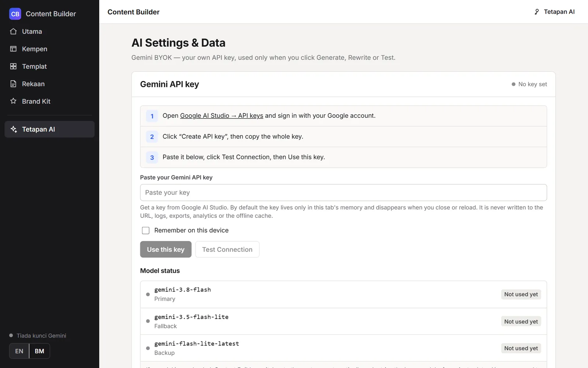
Task: Click the Paste your Gemini API key label
Action: pos(176,177)
